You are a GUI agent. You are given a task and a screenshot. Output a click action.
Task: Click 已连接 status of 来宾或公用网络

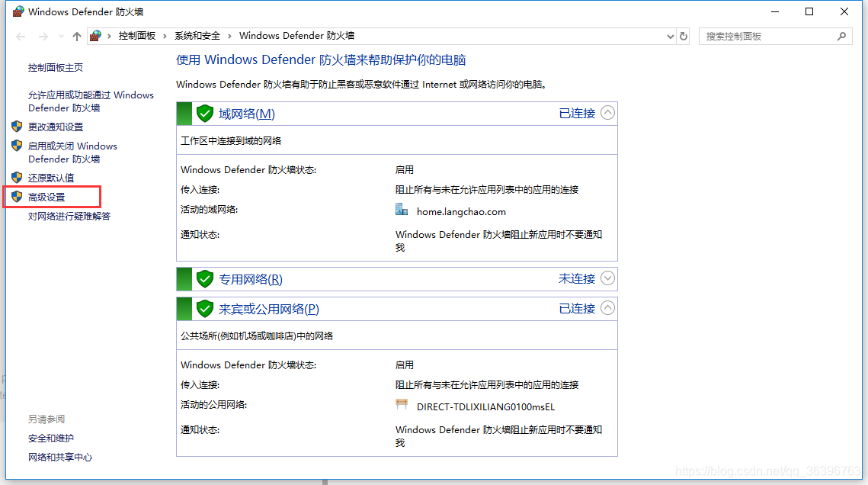tap(577, 308)
